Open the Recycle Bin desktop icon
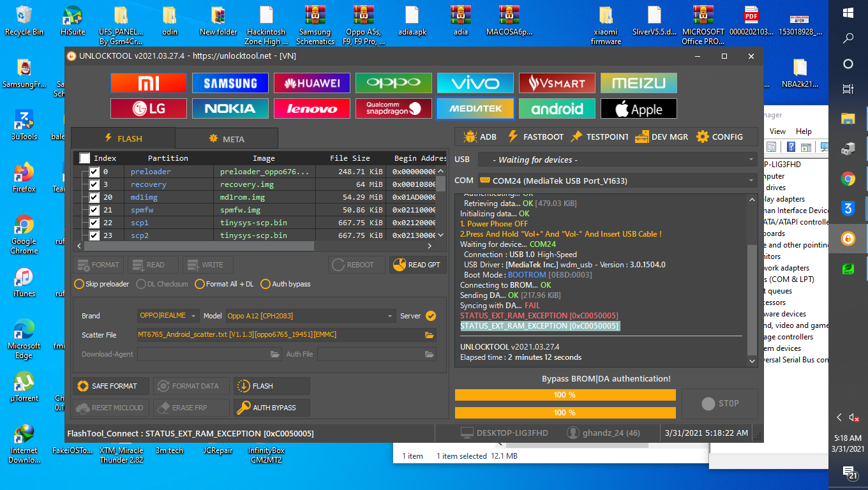Image resolution: width=868 pixels, height=490 pixels. tap(24, 20)
